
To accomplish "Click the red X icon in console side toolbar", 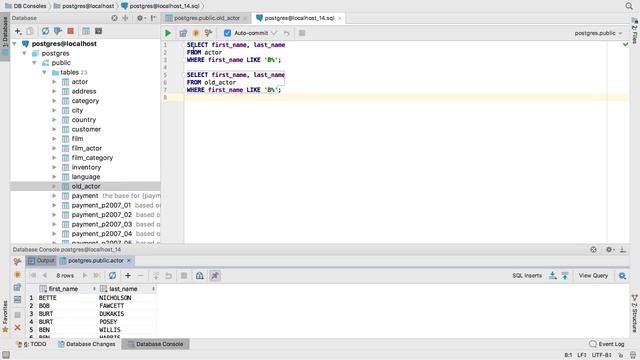I will (x=17, y=327).
